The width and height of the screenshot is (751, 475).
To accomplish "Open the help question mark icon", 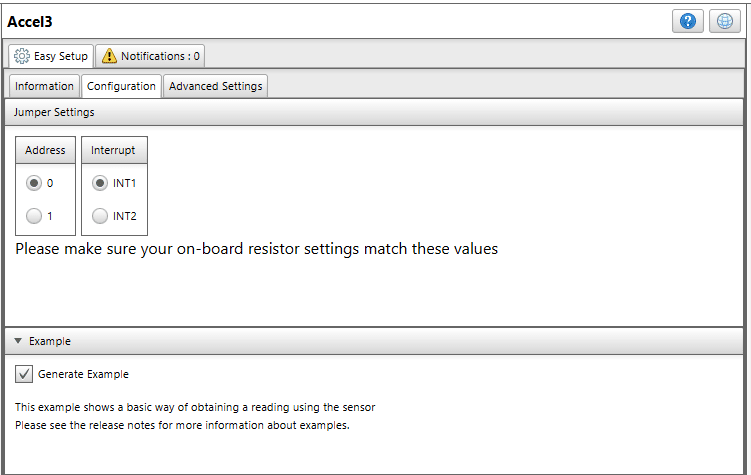I will pos(688,22).
